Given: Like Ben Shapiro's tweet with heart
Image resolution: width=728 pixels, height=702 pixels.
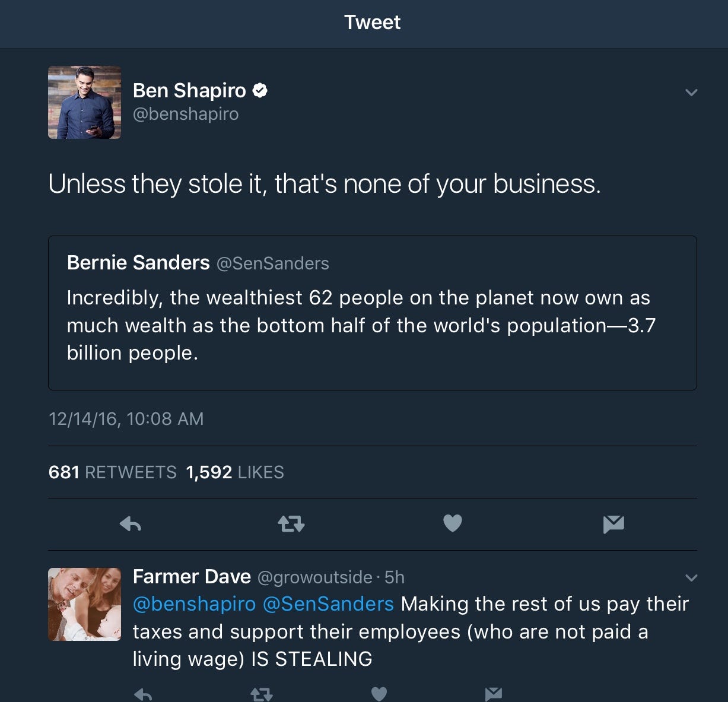Looking at the screenshot, I should point(453,523).
